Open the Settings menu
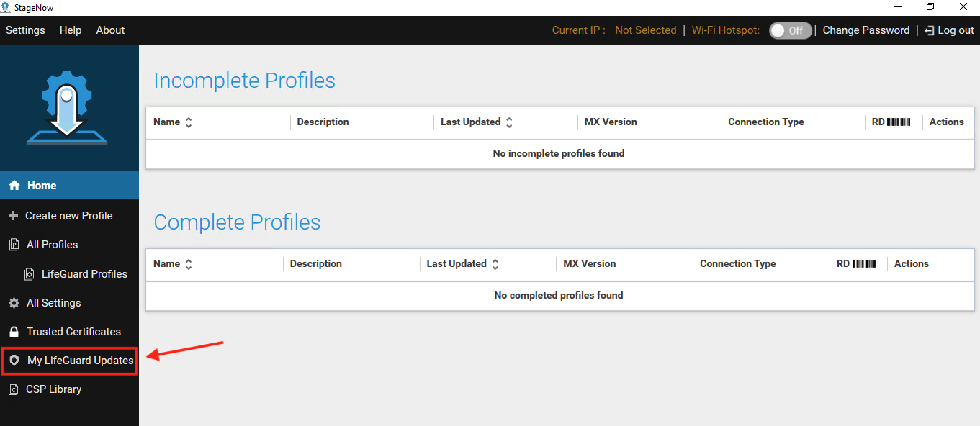980x426 pixels. pos(25,30)
